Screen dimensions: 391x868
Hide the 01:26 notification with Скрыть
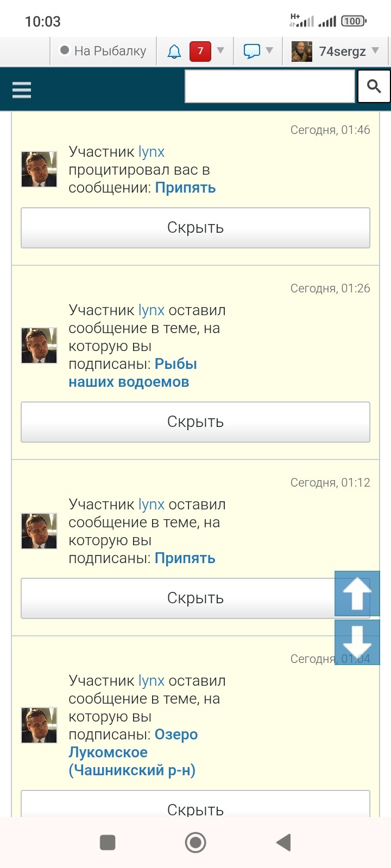pos(195,422)
